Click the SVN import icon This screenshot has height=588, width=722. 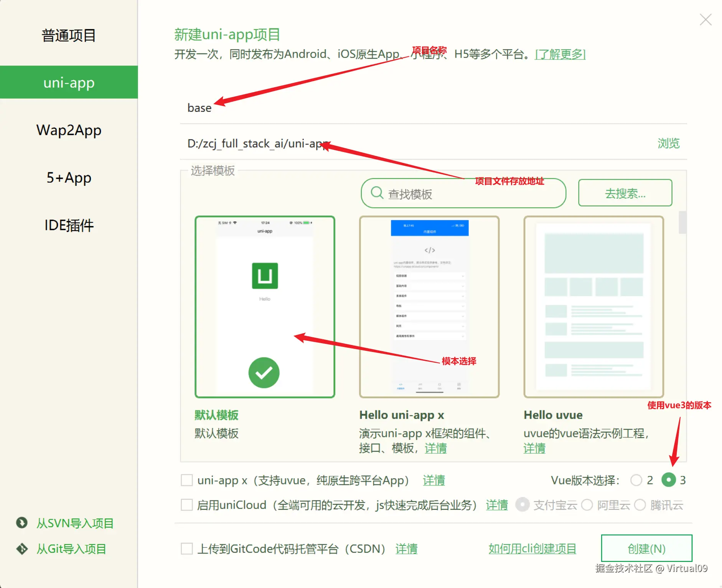tap(22, 523)
